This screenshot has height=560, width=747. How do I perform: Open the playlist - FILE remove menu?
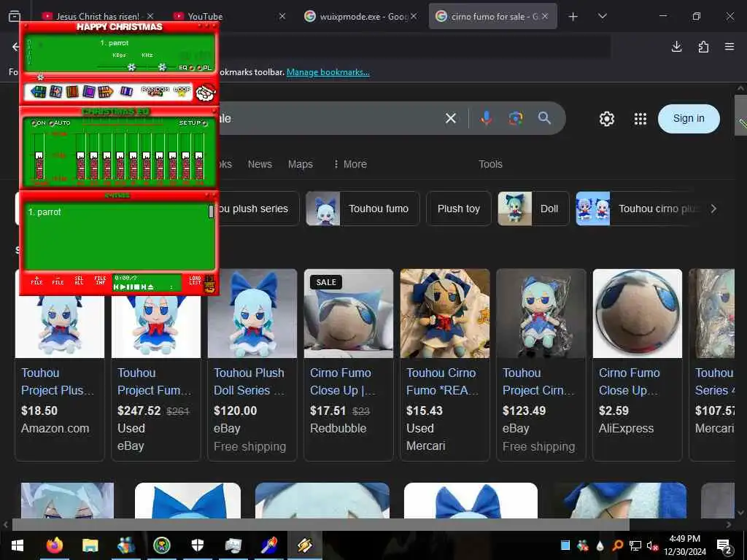click(x=58, y=281)
